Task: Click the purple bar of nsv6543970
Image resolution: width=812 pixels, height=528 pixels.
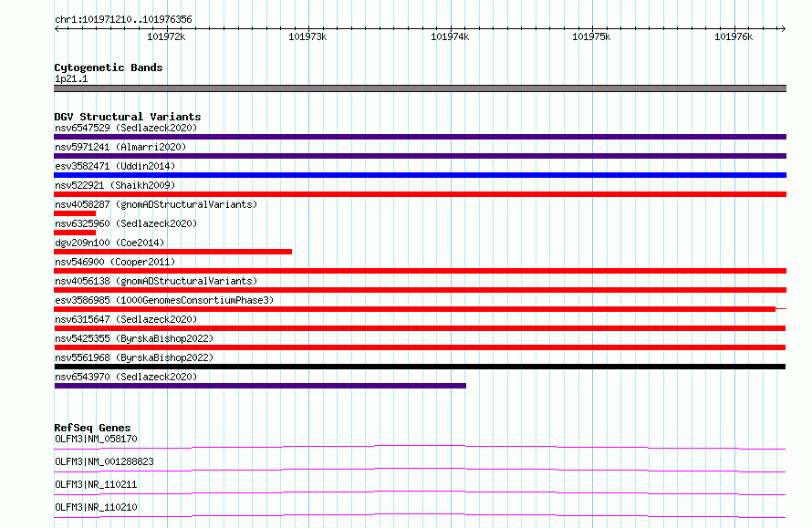Action: [260, 386]
